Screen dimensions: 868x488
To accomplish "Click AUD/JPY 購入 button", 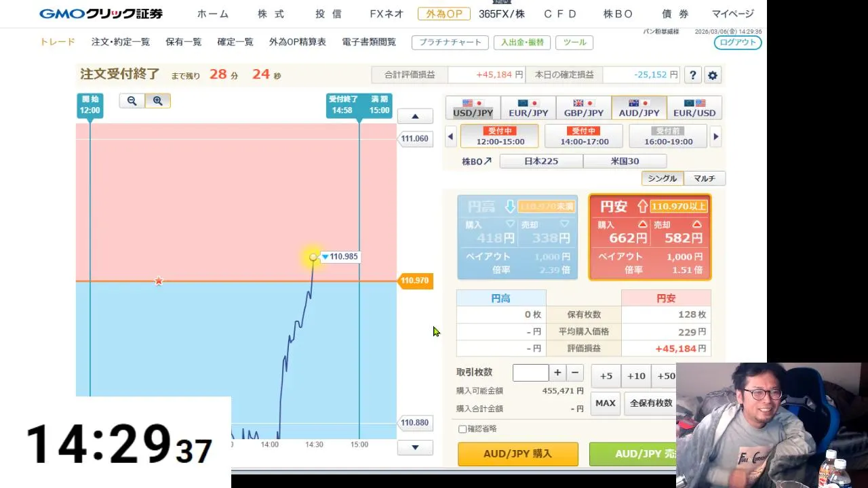I will pyautogui.click(x=518, y=454).
